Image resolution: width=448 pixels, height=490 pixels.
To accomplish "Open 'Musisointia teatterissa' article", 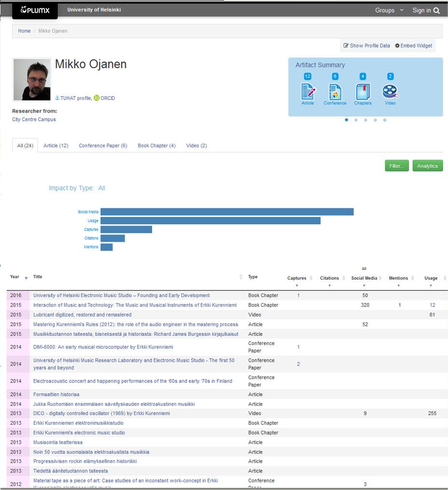I will point(58,442).
